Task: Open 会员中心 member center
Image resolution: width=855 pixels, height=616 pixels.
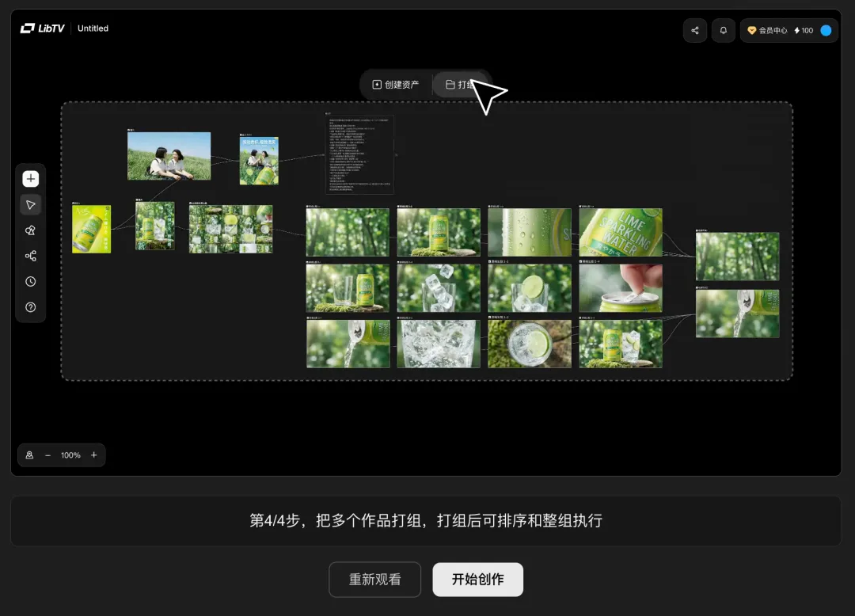Action: click(767, 31)
